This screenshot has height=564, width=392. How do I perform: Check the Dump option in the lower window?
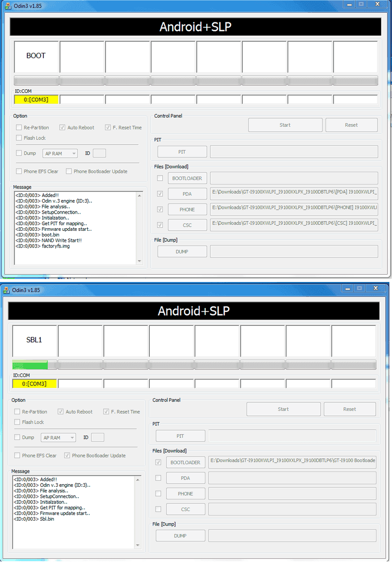point(17,438)
